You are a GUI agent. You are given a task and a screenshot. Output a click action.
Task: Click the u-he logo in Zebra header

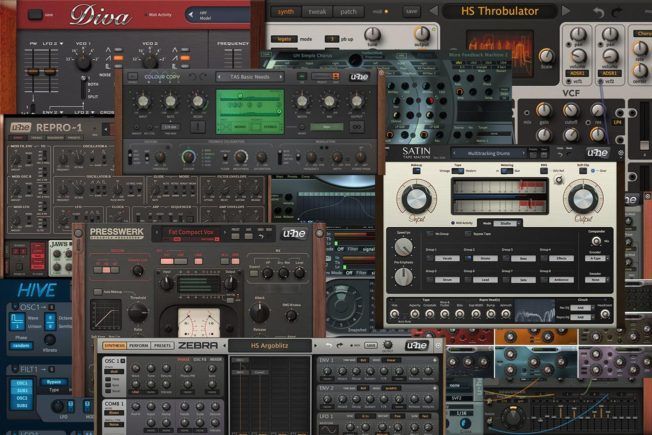click(x=417, y=345)
